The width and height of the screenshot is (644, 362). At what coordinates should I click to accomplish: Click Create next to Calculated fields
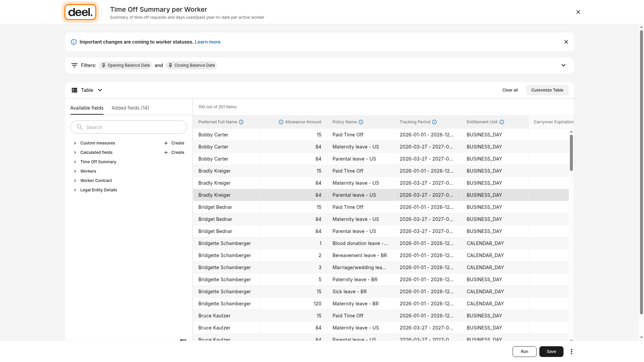coord(178,153)
